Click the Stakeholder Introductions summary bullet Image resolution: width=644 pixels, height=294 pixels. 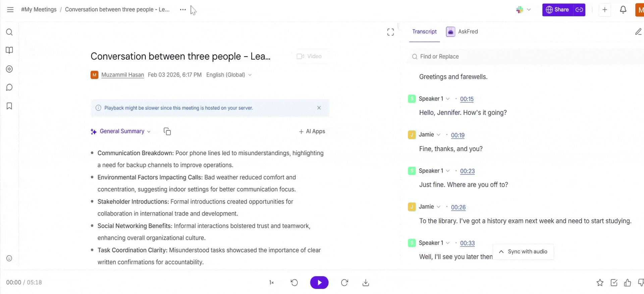point(195,208)
